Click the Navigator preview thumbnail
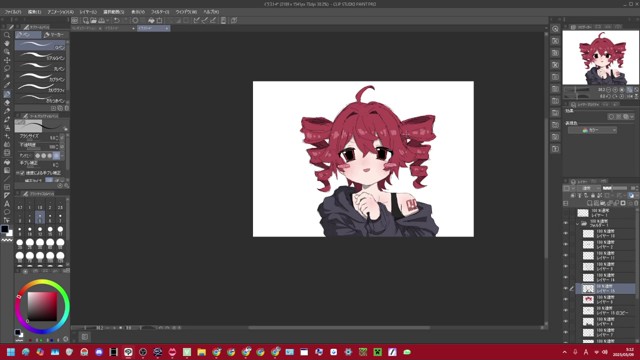Screen dimensions: 640x360 click(x=600, y=58)
